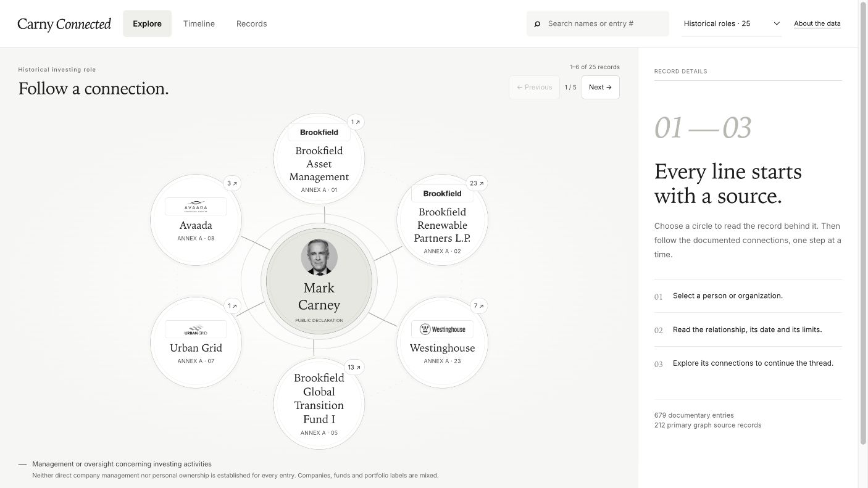Image resolution: width=868 pixels, height=488 pixels.
Task: Click the Westinghouse logo badge
Action: click(442, 329)
